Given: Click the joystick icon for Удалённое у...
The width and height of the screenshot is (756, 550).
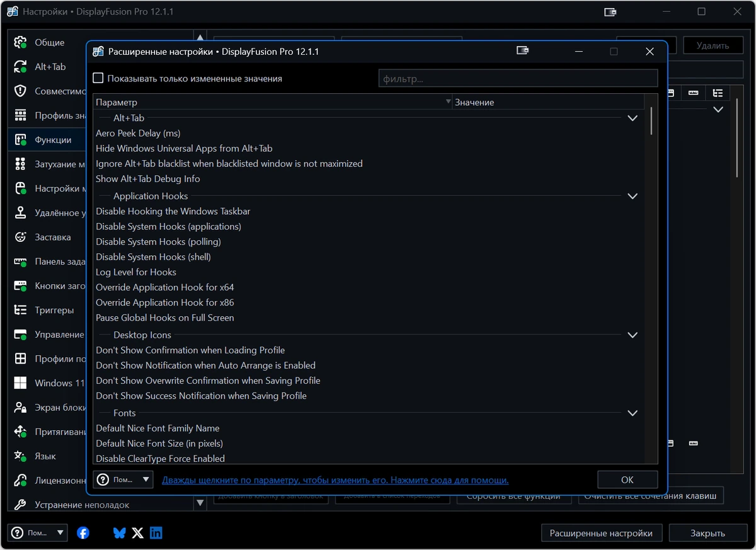Looking at the screenshot, I should (20, 213).
